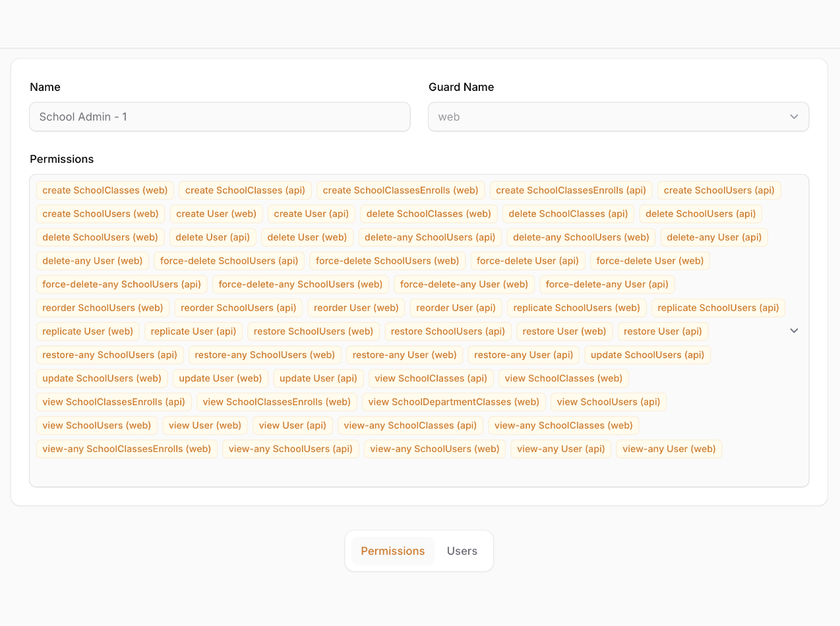Click 'view SchoolDepartmentClasses (web)' permission tag

click(x=454, y=402)
